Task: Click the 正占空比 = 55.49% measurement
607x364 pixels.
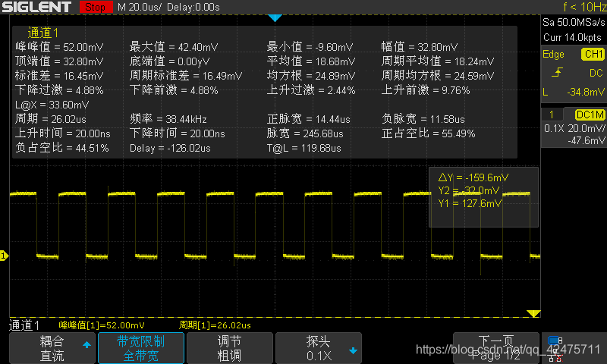Action: coord(429,133)
